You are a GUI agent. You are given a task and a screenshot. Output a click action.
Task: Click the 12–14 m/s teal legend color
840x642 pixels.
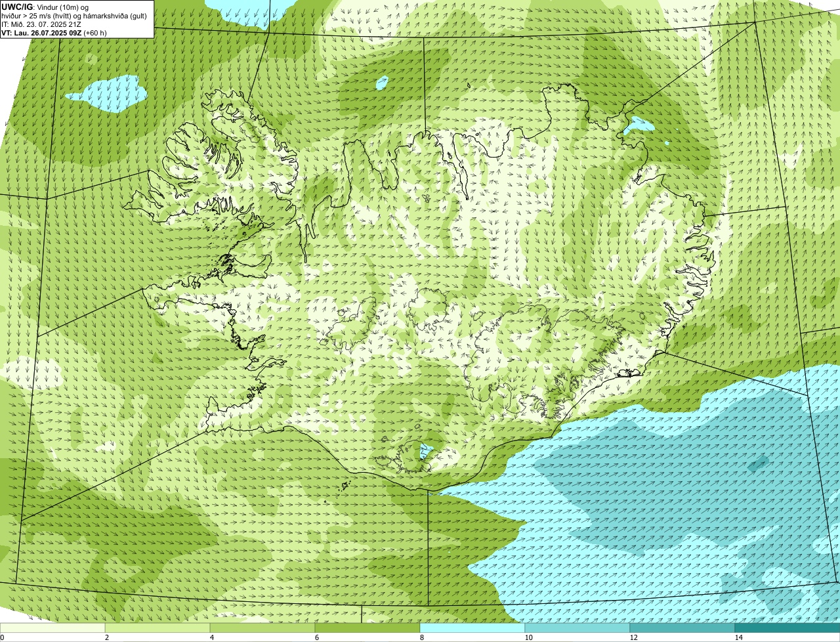[682, 628]
